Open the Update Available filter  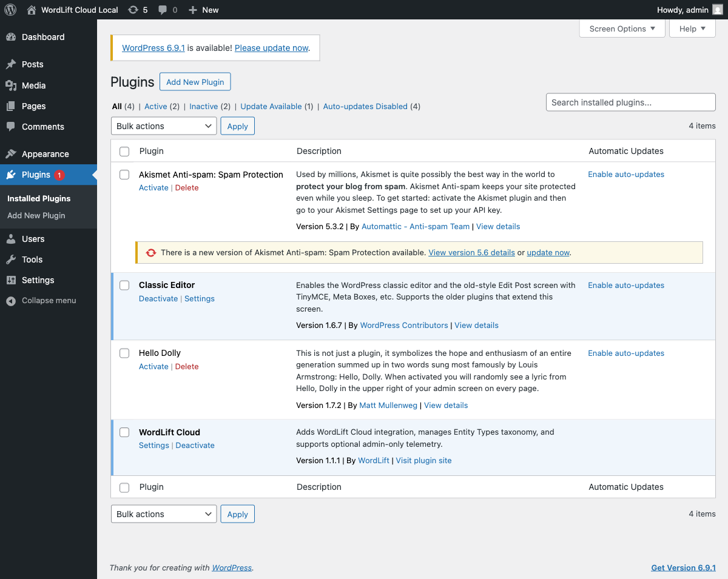[271, 106]
